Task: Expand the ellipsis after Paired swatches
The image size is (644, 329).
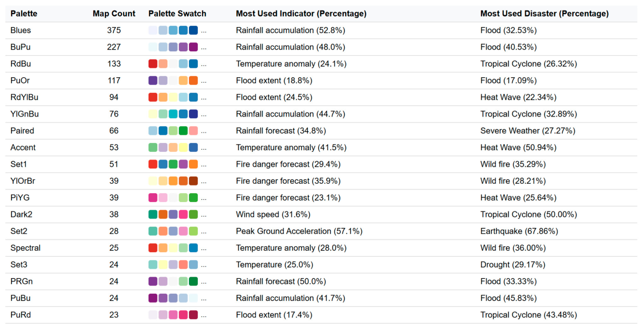Action: coord(204,132)
